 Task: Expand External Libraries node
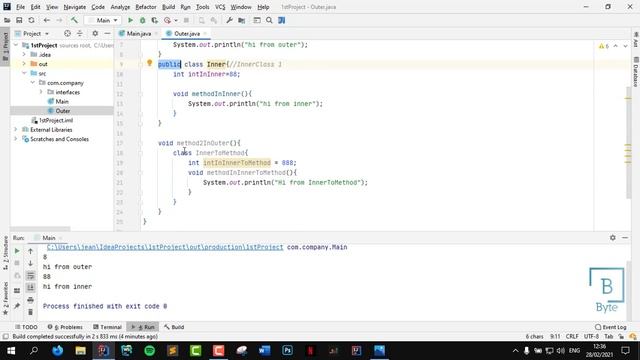point(16,130)
